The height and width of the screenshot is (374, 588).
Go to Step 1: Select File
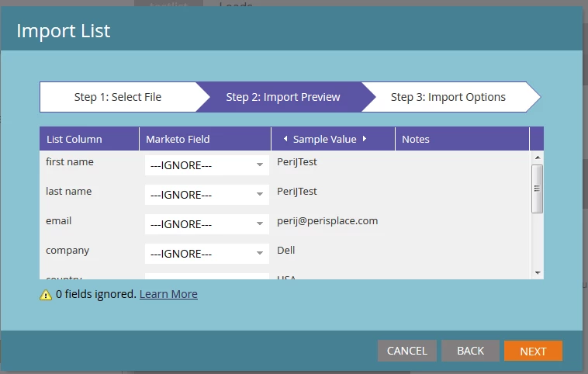(118, 97)
